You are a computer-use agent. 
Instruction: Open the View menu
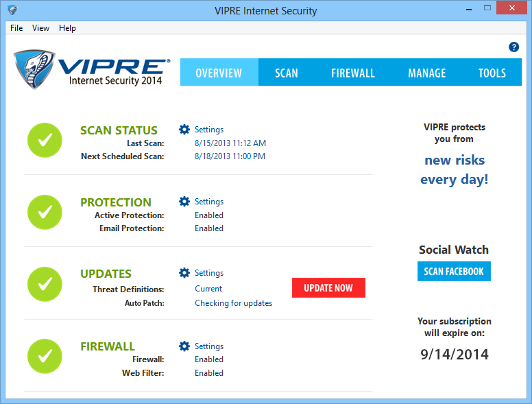coord(40,28)
